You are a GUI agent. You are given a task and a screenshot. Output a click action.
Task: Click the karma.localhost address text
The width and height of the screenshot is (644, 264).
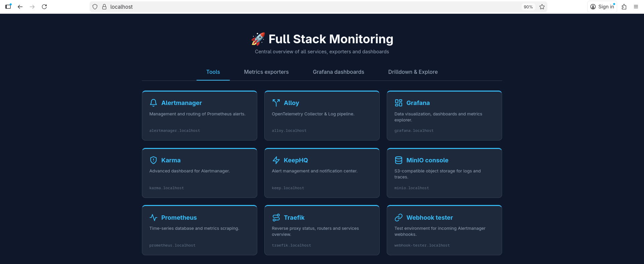[166, 188]
